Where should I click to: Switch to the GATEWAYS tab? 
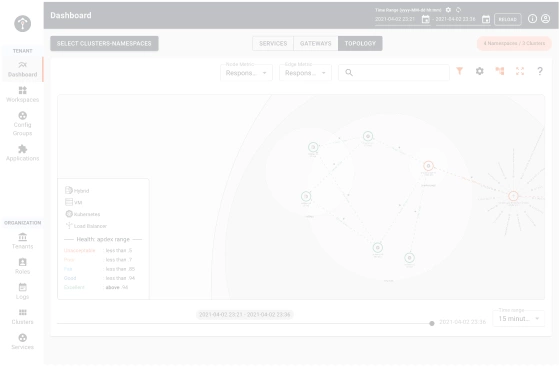[x=316, y=44]
